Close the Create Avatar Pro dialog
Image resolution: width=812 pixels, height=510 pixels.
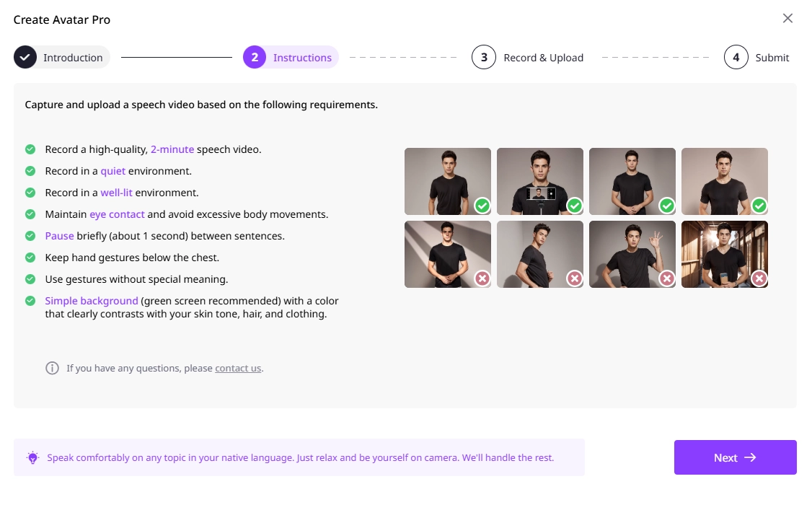(x=787, y=19)
